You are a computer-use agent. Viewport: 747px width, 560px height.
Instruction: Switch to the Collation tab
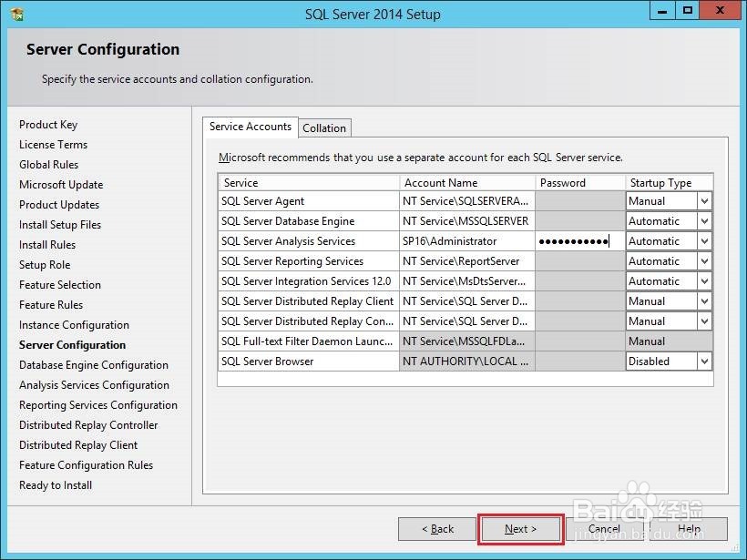click(x=324, y=128)
